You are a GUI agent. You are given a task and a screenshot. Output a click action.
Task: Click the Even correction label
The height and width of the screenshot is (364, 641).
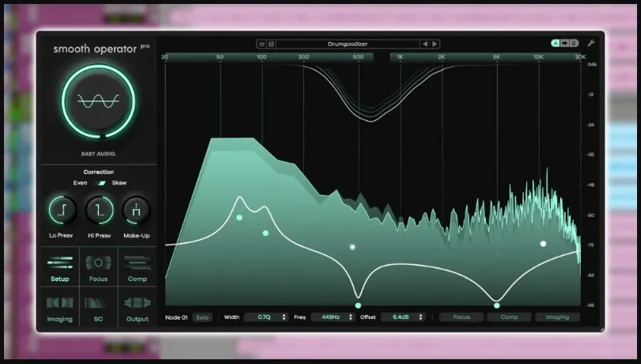pyautogui.click(x=80, y=183)
